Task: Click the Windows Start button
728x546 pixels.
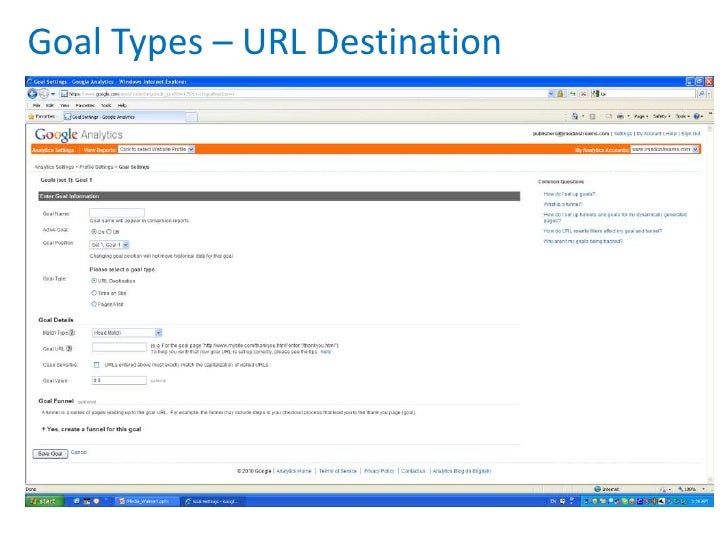Action: 45,501
